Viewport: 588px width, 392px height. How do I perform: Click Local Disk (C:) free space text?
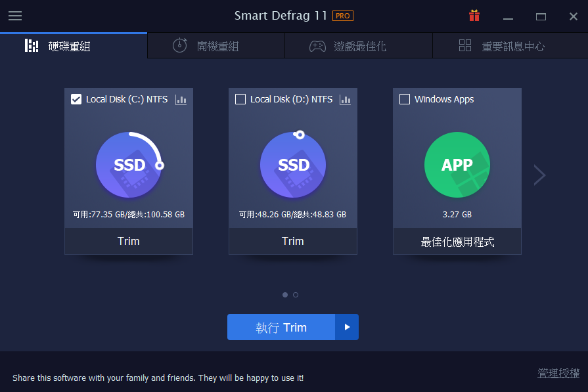[129, 214]
